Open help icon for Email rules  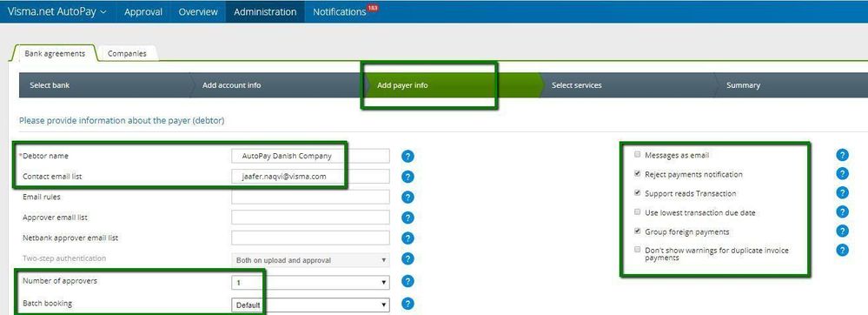(x=407, y=198)
